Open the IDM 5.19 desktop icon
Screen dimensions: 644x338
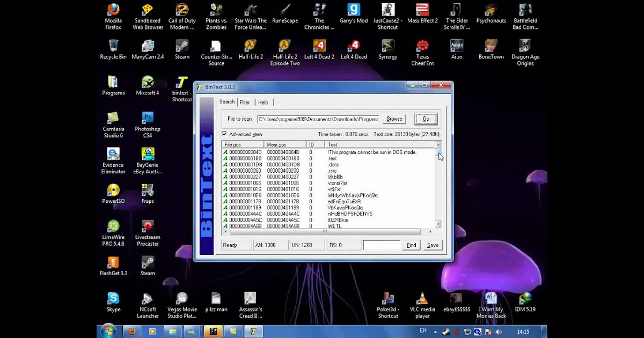click(x=525, y=302)
